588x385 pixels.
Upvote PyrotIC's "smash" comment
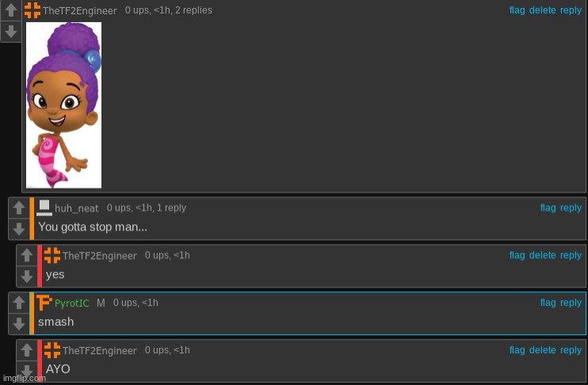tap(19, 303)
